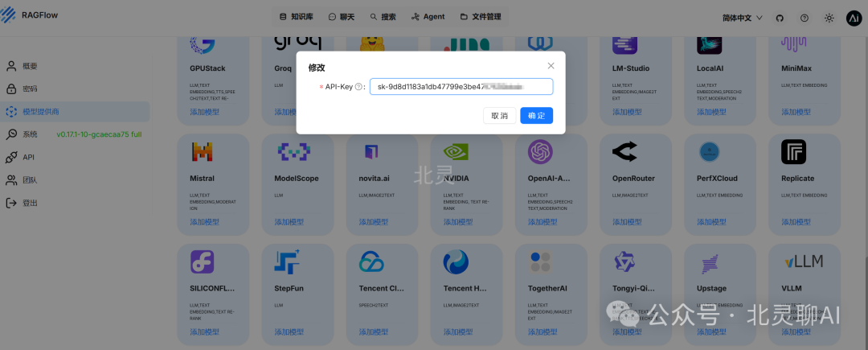Screen dimensions: 868x350
Task: Click the StepFun provider logo
Action: [287, 261]
